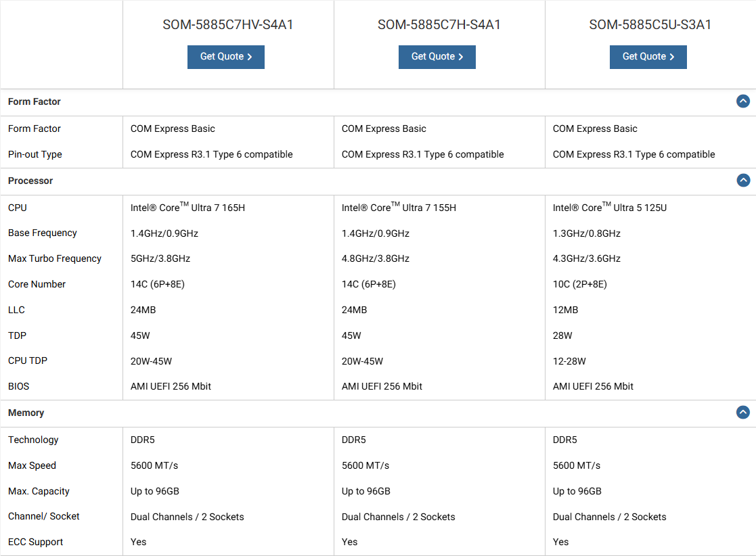Click the 10C (2P+8E) core number value
The height and width of the screenshot is (556, 756).
[x=580, y=284]
